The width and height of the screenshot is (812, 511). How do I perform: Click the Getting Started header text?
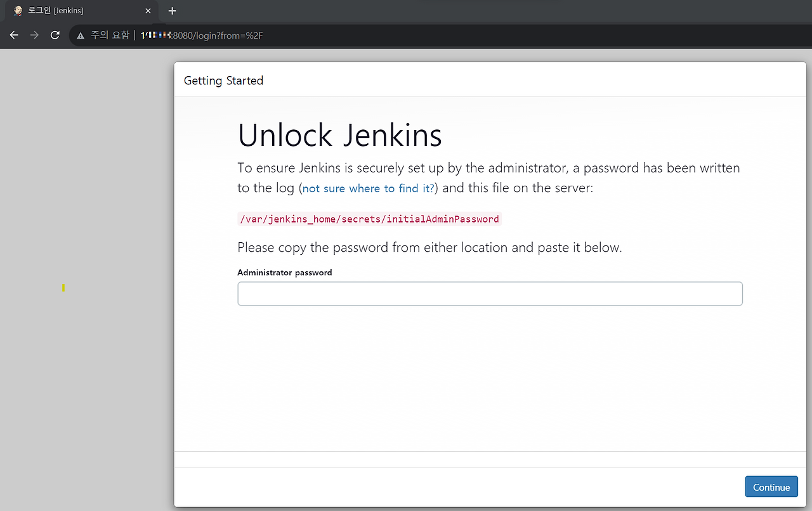(x=223, y=81)
